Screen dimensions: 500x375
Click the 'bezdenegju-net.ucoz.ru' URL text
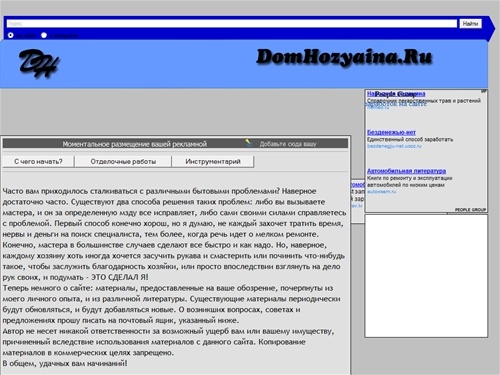point(394,146)
